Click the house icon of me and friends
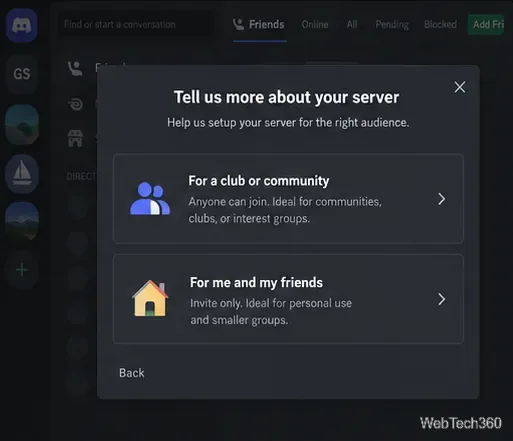 pyautogui.click(x=150, y=298)
